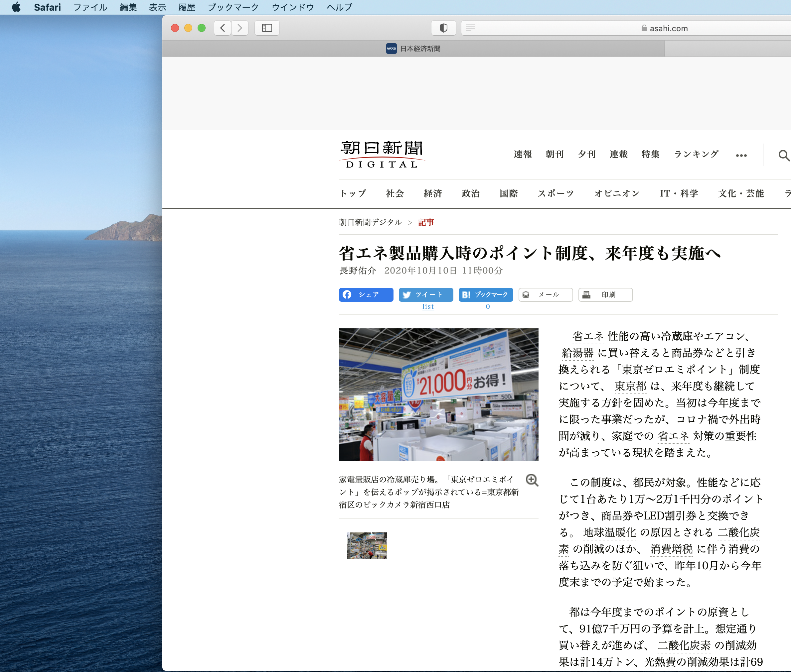Enlarge photo with magnifier plus icon
Screen dimensions: 791x672
coord(532,480)
